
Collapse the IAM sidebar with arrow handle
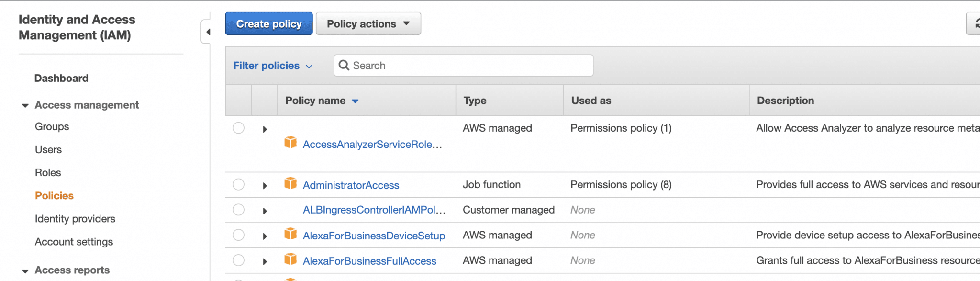(x=207, y=32)
